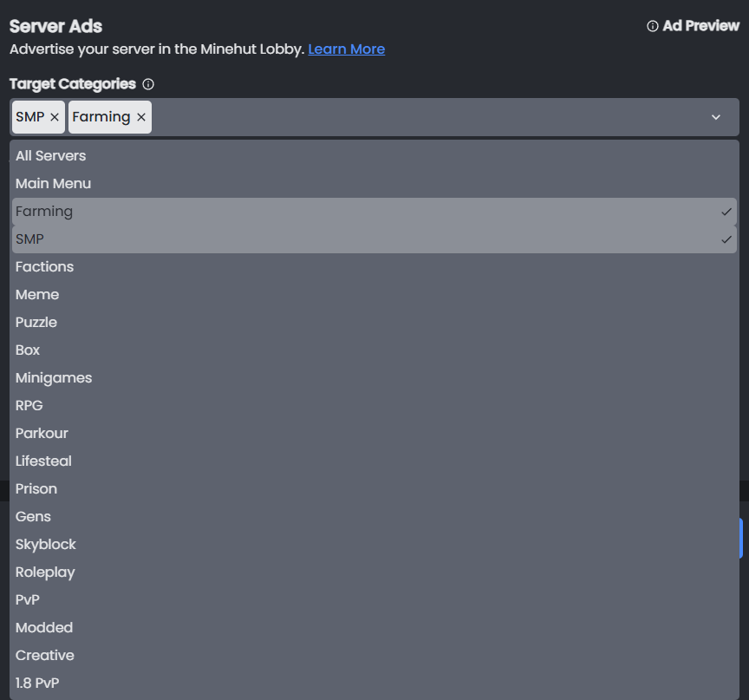The image size is (749, 700).
Task: Click the checkmark beside SMP
Action: (x=726, y=239)
